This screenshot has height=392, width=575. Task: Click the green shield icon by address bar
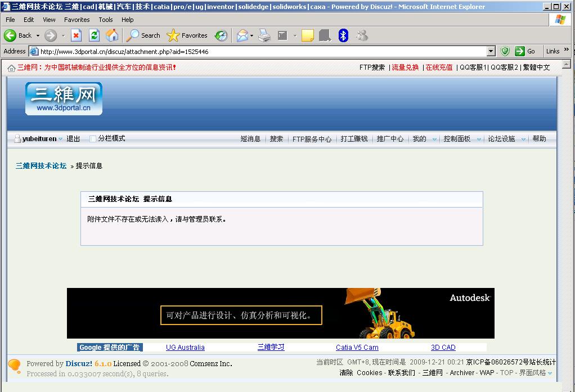[505, 51]
